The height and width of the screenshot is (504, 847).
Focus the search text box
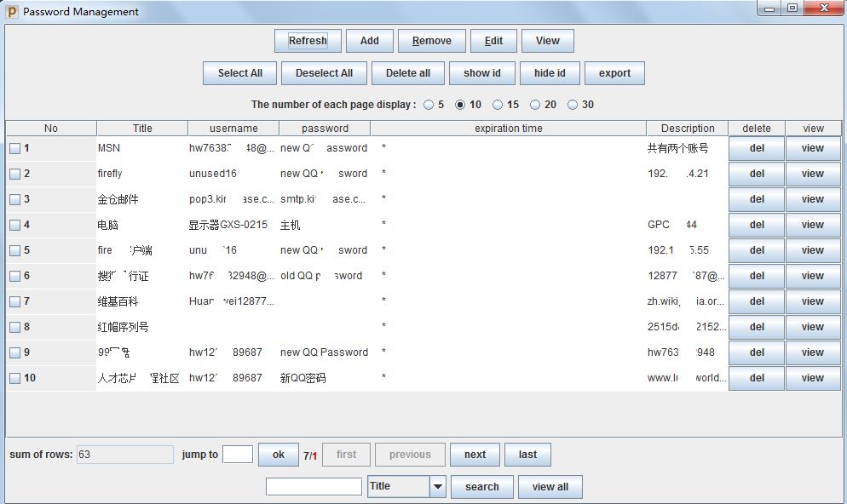[x=314, y=487]
